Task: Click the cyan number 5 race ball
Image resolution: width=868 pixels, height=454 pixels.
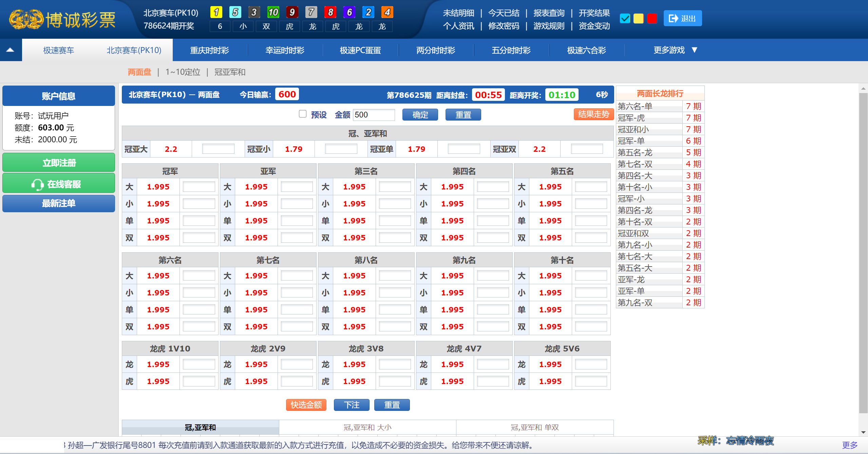Action: pos(235,12)
